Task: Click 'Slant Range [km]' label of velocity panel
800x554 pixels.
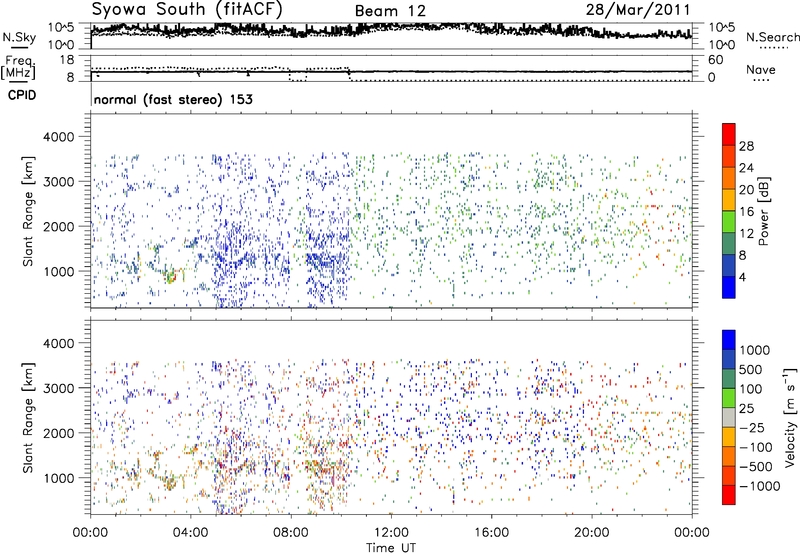Action: coord(28,418)
